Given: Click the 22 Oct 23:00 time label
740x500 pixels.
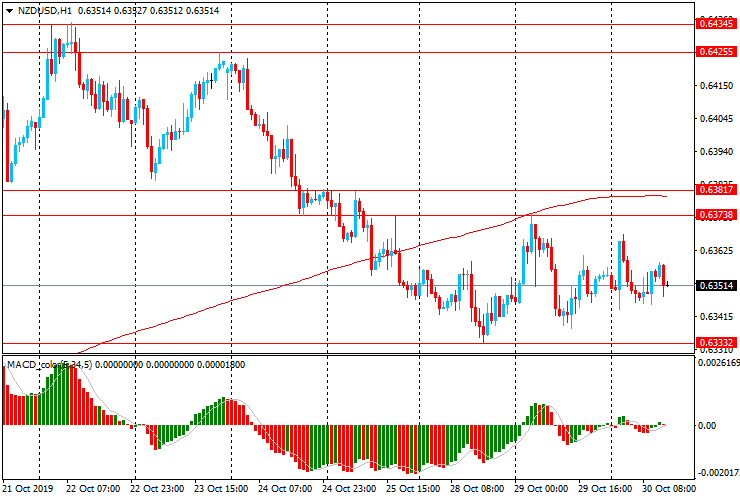Looking at the screenshot, I should coord(157,488).
